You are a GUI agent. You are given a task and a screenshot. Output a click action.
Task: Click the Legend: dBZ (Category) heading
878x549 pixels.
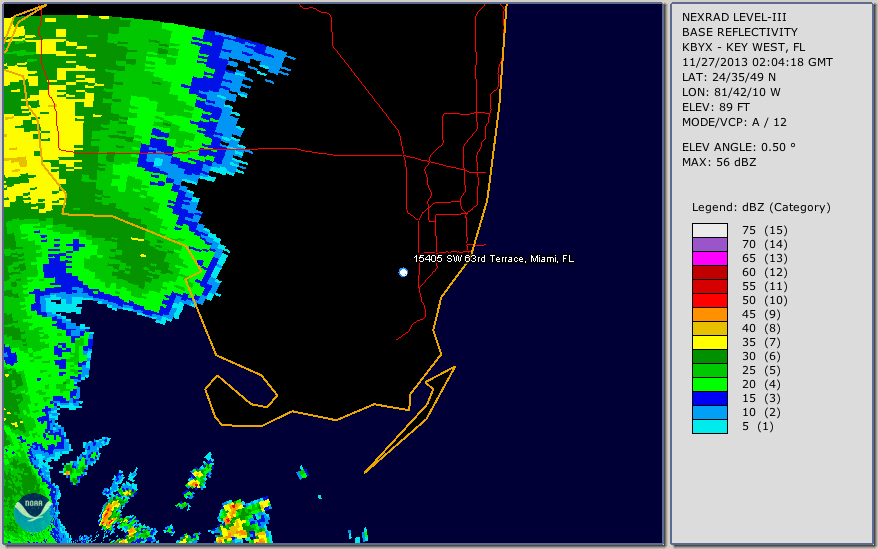point(761,207)
